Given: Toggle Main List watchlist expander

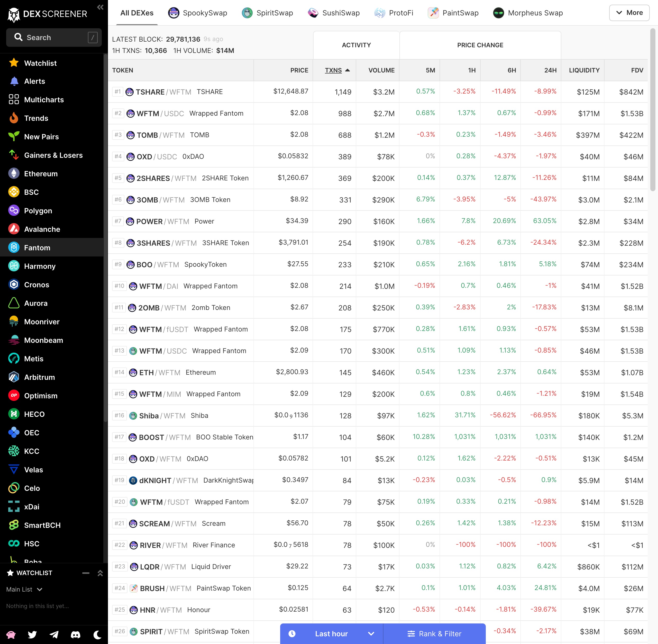Looking at the screenshot, I should pos(41,590).
